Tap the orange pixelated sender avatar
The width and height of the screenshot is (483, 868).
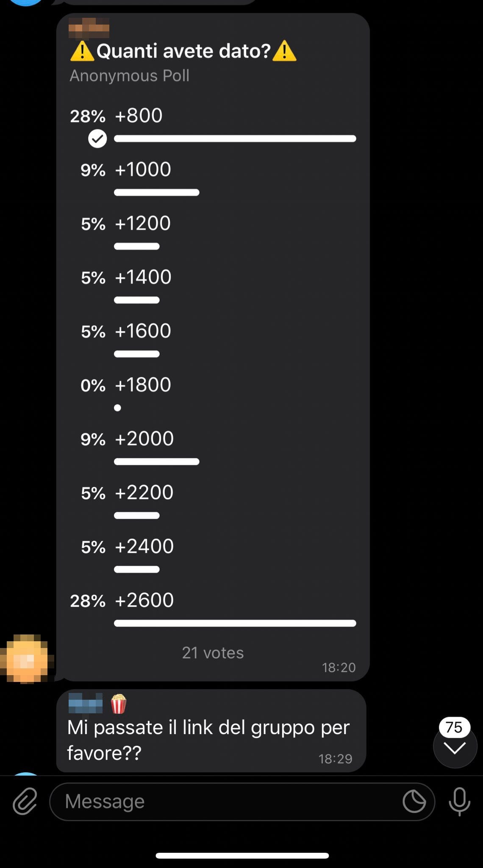coord(27,659)
